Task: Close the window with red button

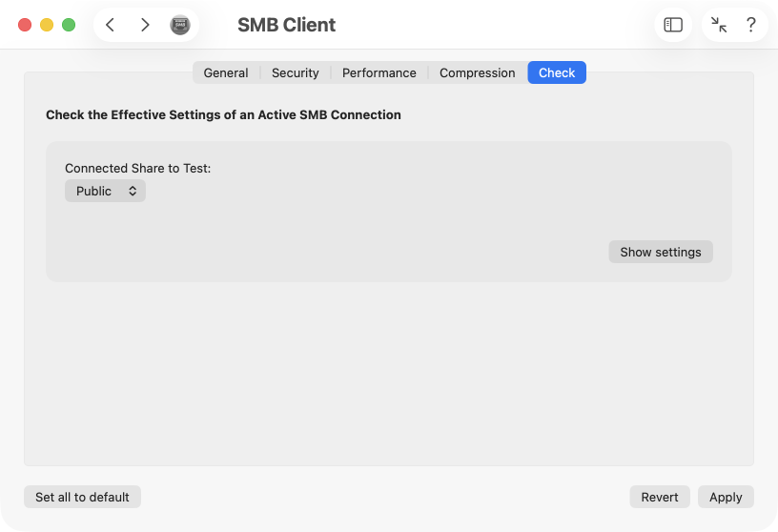Action: coord(25,25)
